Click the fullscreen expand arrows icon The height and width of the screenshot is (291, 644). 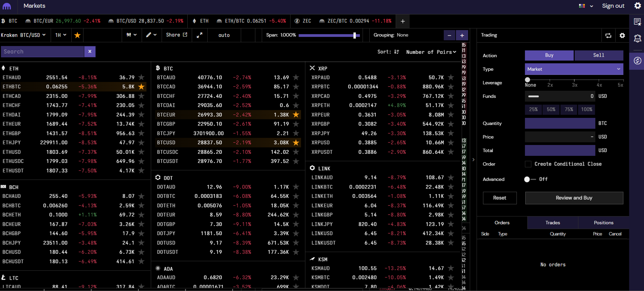[x=200, y=35]
